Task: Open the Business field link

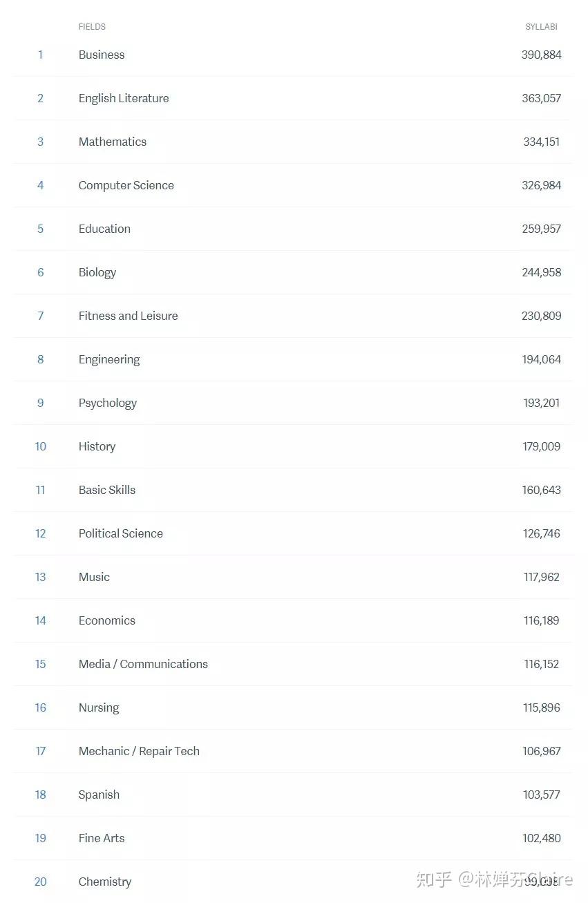Action: [102, 55]
